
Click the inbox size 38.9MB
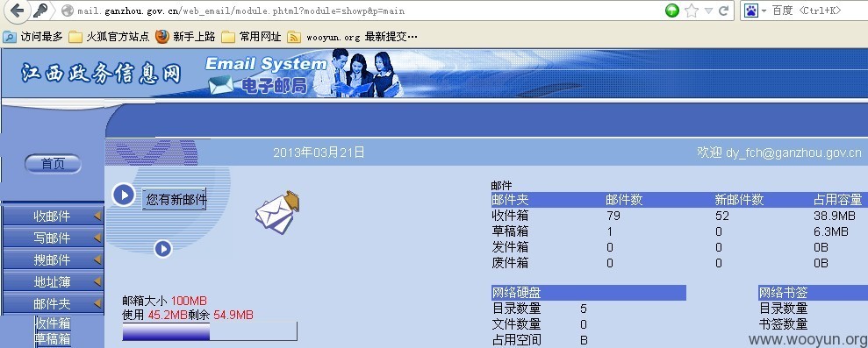coord(835,216)
